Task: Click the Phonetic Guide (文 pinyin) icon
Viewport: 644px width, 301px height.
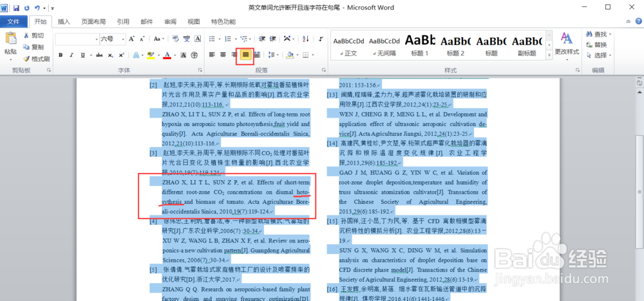Action: 187,39
